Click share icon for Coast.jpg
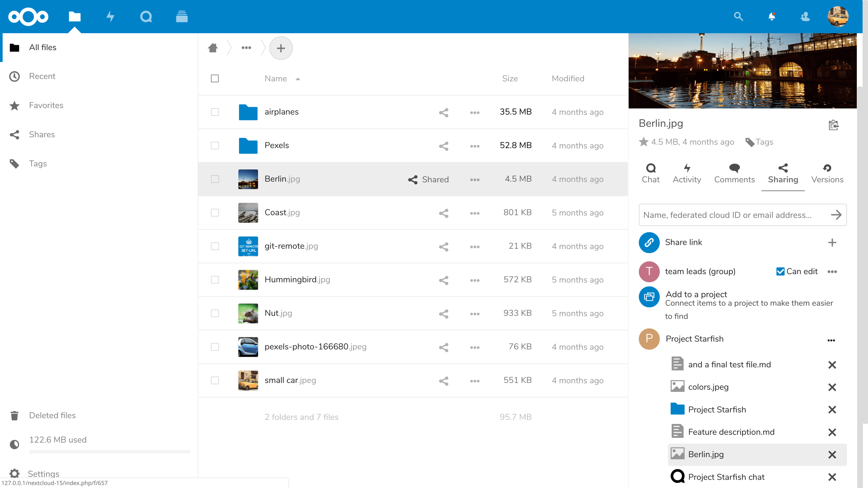This screenshot has width=868, height=488. coord(443,213)
